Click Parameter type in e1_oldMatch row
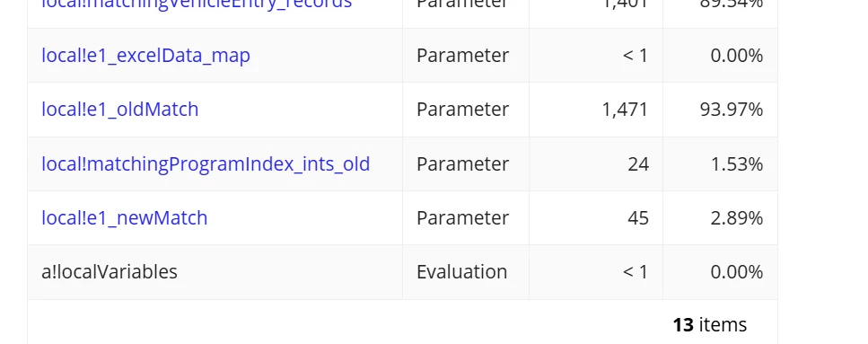This screenshot has height=344, width=868. coord(462,109)
